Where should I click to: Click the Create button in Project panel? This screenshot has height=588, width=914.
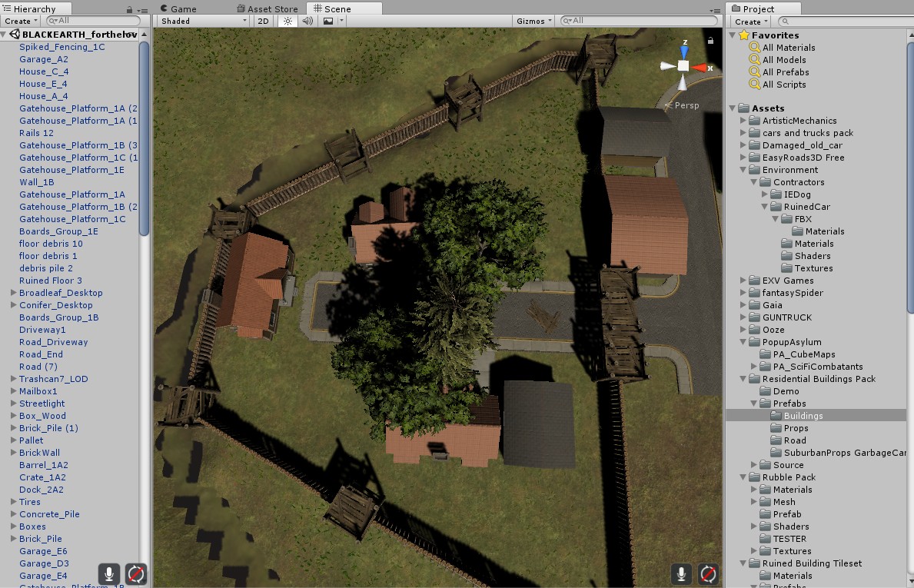750,22
